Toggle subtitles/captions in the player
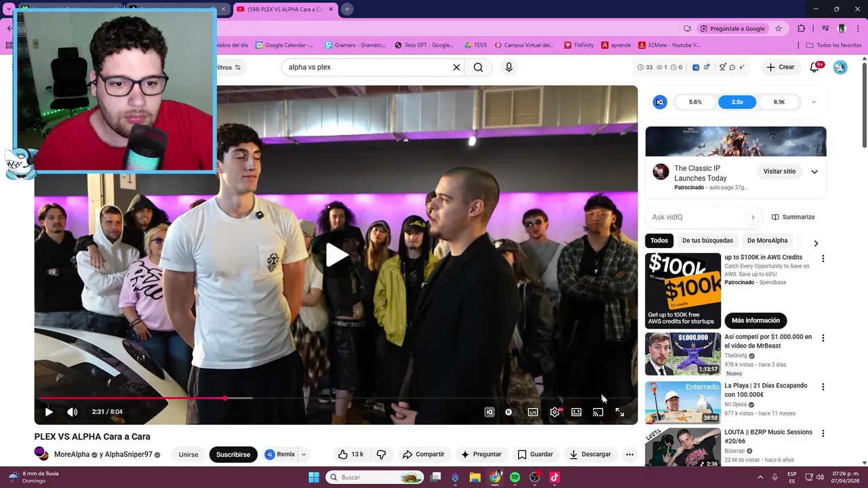 pos(533,412)
